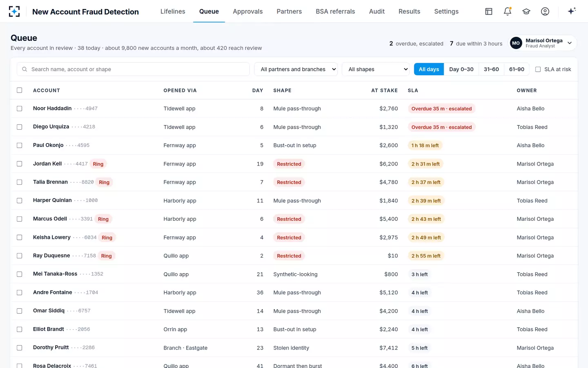
Task: Switch to the Partners tab
Action: tap(289, 11)
